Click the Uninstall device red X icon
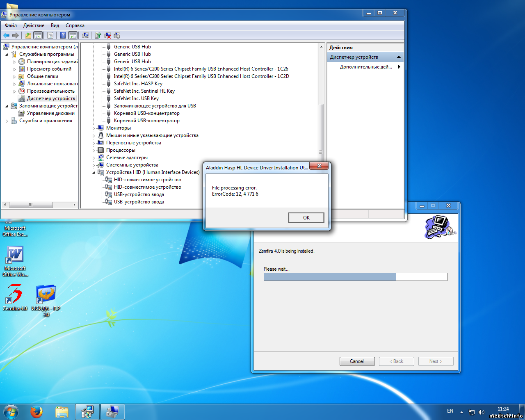525x420 pixels. pyautogui.click(x=107, y=36)
